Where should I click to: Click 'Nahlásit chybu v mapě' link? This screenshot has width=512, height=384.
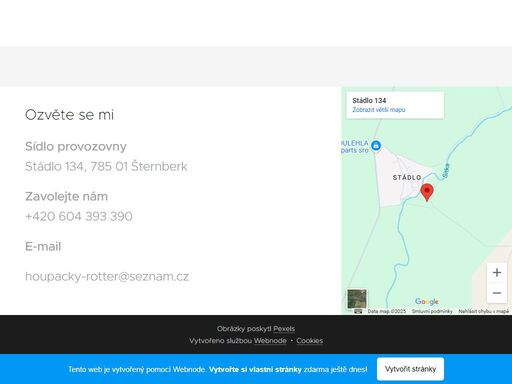(x=484, y=311)
